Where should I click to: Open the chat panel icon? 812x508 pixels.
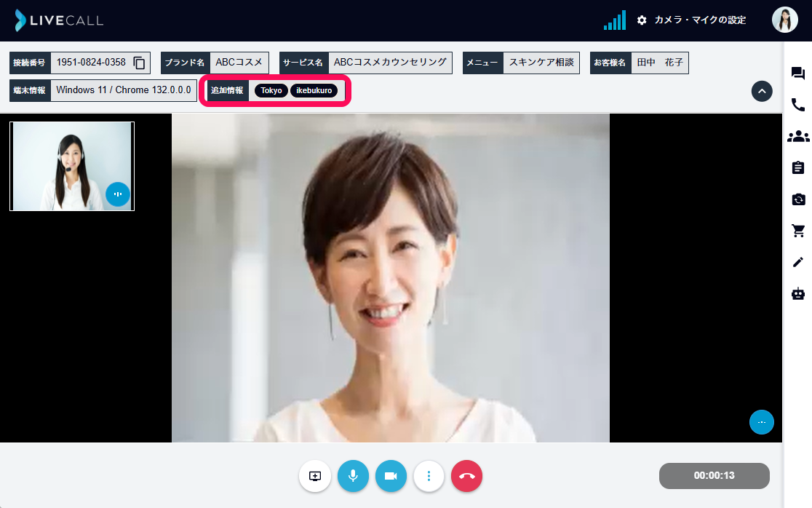[798, 74]
